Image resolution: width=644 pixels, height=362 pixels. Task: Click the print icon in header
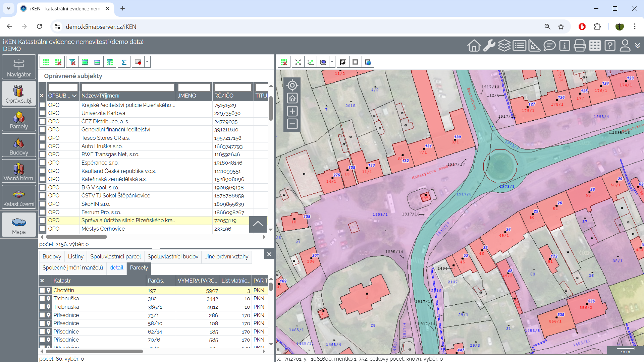pyautogui.click(x=580, y=46)
